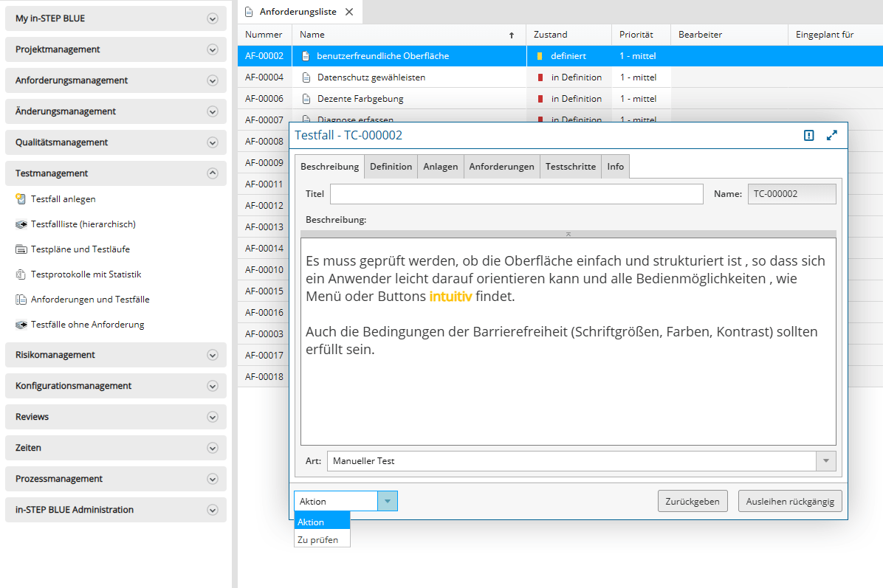Collapse the Testmanagement section
The height and width of the screenshot is (588, 883).
[x=213, y=173]
